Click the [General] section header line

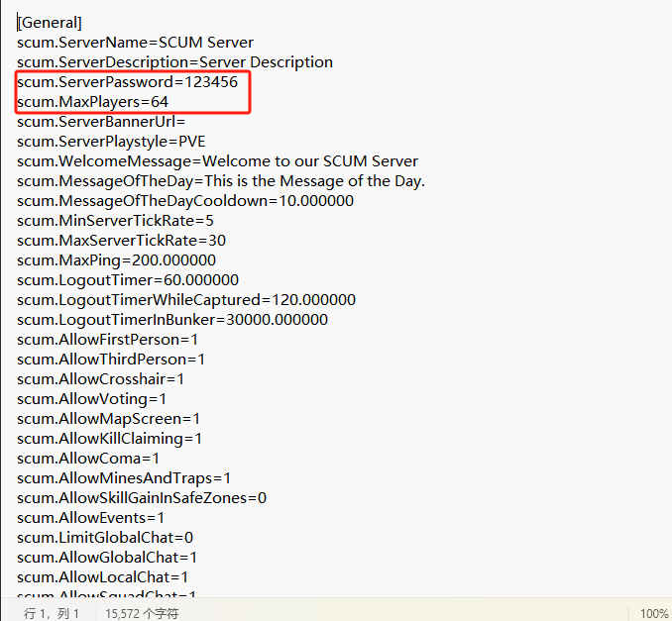click(x=50, y=23)
